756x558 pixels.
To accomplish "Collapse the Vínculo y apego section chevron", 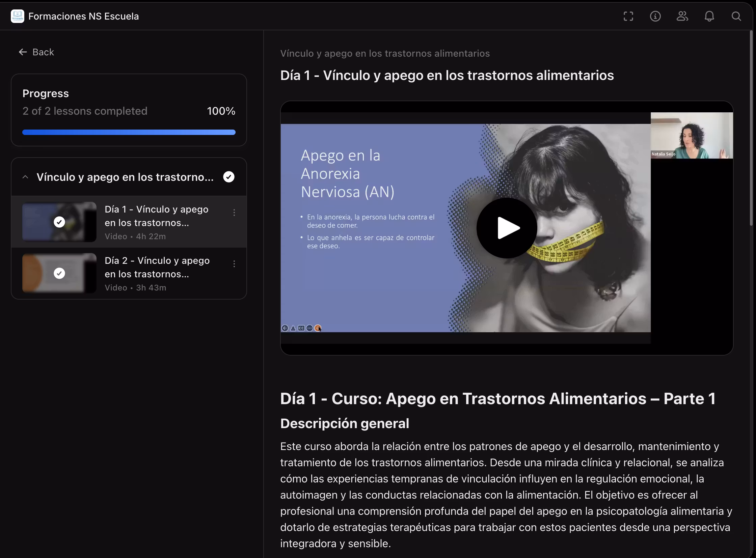I will [x=25, y=177].
